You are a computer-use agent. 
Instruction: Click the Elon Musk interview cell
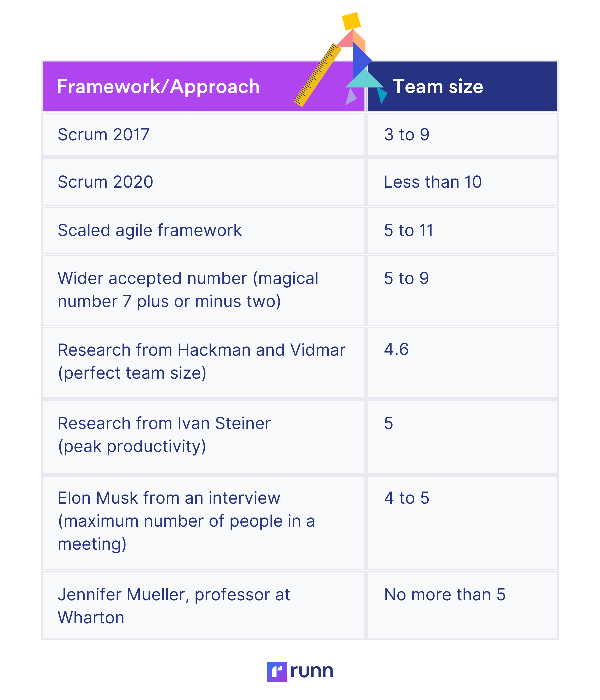pyautogui.click(x=203, y=523)
